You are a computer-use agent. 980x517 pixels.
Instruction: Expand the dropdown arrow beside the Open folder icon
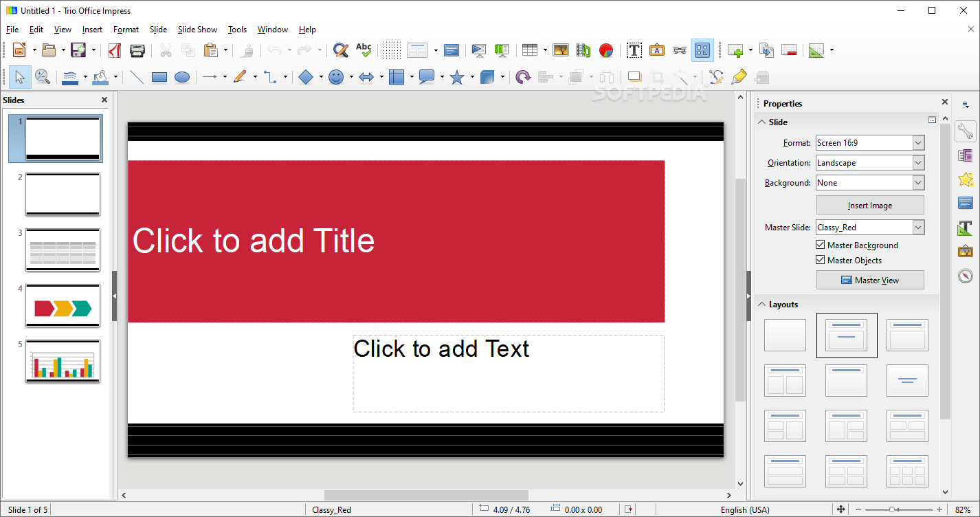63,50
